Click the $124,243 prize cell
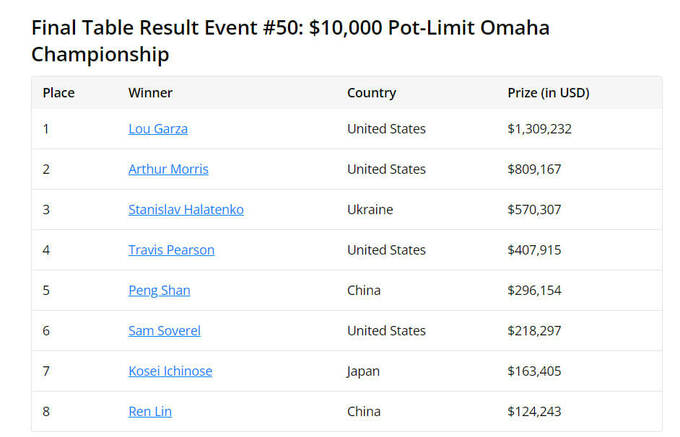680x437 pixels. click(534, 411)
